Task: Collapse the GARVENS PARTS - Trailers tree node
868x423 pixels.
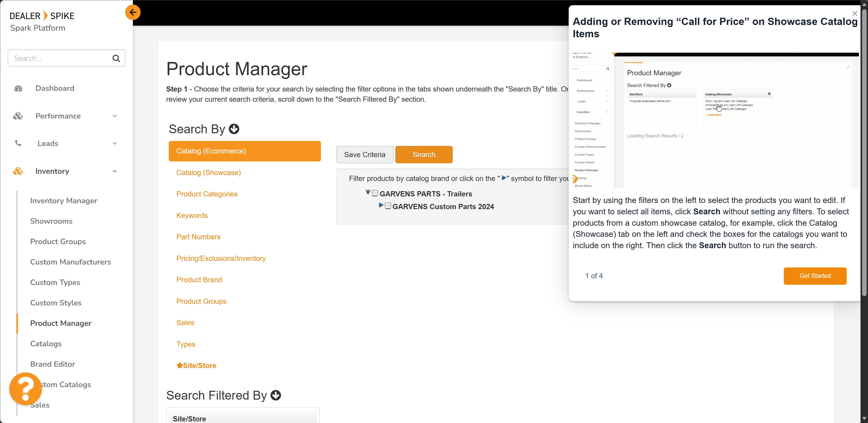Action: click(368, 192)
